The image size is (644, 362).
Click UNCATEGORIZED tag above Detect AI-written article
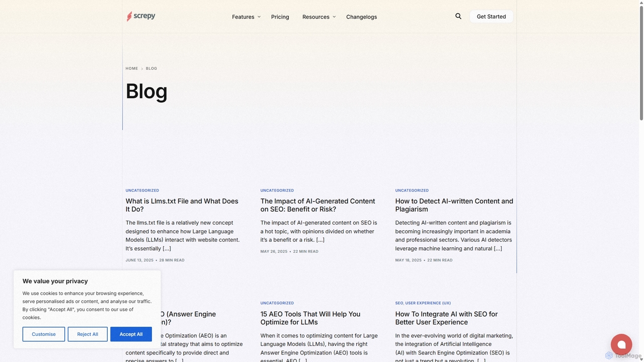(412, 191)
